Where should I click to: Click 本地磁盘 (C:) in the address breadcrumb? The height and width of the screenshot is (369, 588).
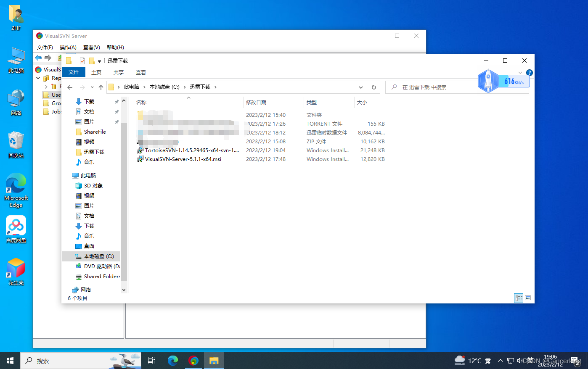(164, 87)
